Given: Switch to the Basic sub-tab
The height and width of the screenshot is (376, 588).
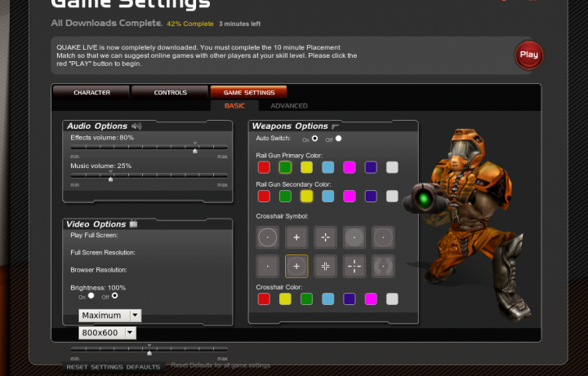Looking at the screenshot, I should pos(234,105).
